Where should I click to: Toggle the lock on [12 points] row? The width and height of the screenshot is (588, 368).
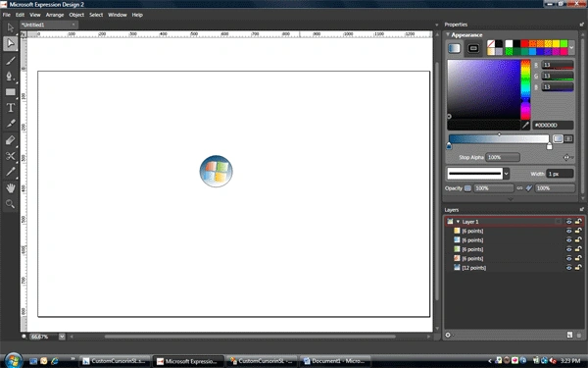tap(578, 267)
